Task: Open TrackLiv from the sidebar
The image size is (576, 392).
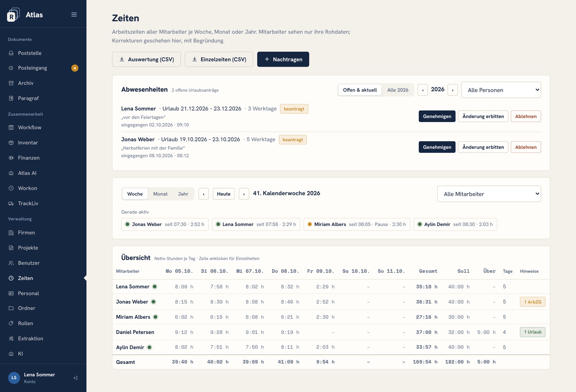Action: pos(43,204)
